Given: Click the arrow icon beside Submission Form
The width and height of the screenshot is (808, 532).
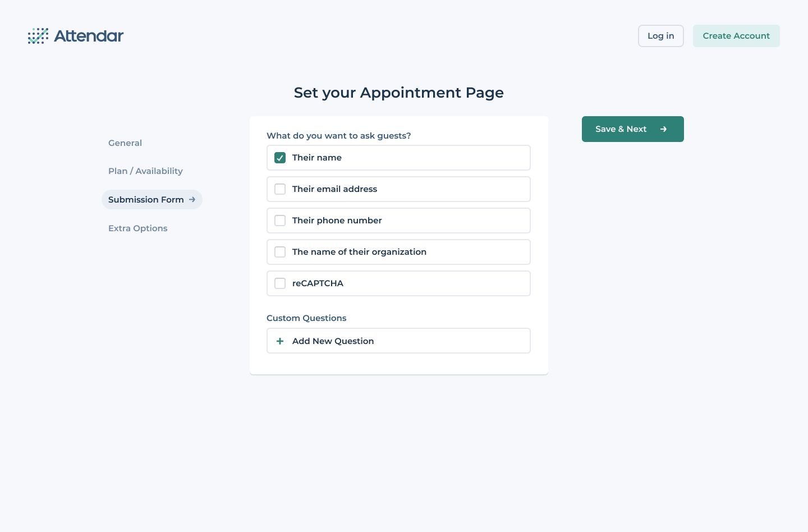Looking at the screenshot, I should 192,200.
